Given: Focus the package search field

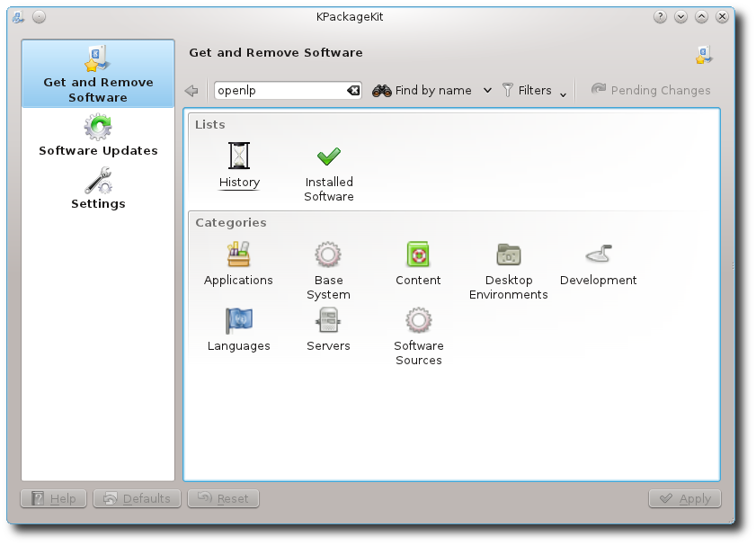Looking at the screenshot, I should click(x=288, y=90).
